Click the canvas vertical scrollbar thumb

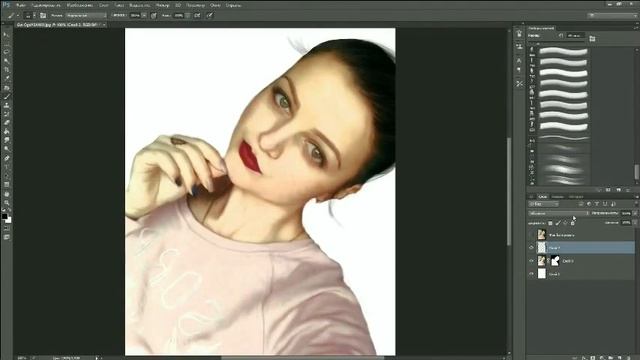pos(509,191)
